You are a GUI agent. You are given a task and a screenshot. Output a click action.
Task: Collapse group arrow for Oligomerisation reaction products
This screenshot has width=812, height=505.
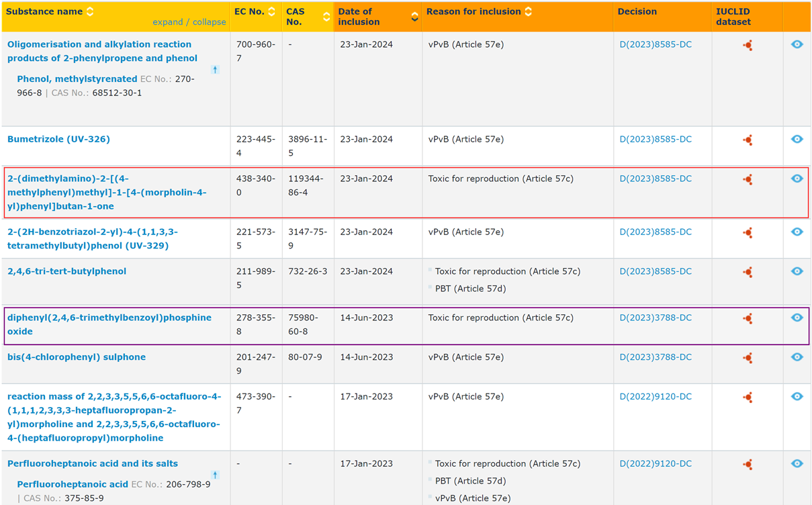(215, 69)
